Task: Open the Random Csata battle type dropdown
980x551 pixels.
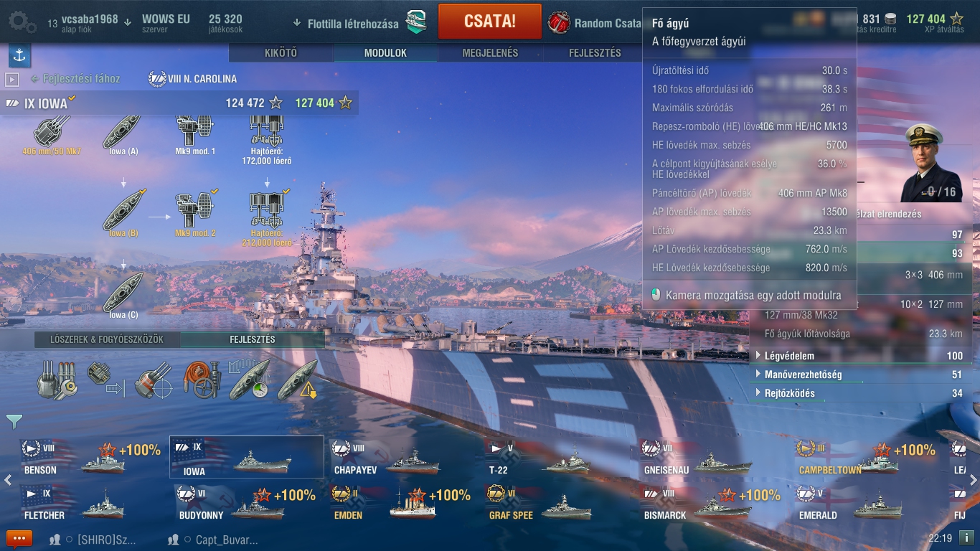Action: click(595, 23)
